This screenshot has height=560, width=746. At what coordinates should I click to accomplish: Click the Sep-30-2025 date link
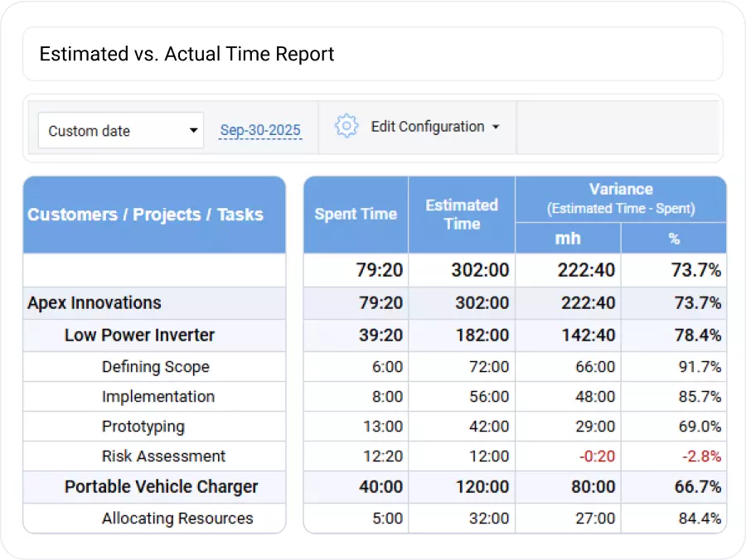260,129
